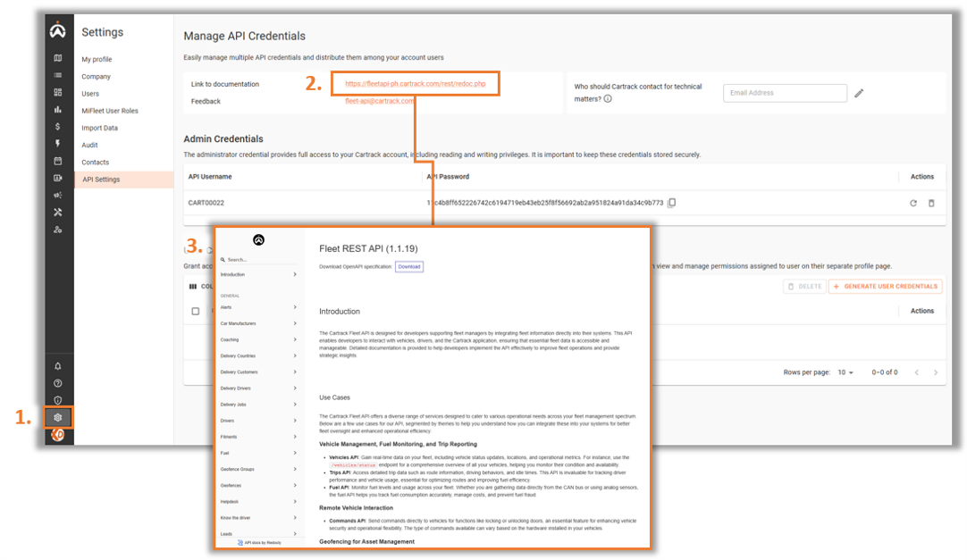Regenerate CART00022 credentials with refresh icon
This screenshot has height=560, width=967.
click(x=913, y=203)
